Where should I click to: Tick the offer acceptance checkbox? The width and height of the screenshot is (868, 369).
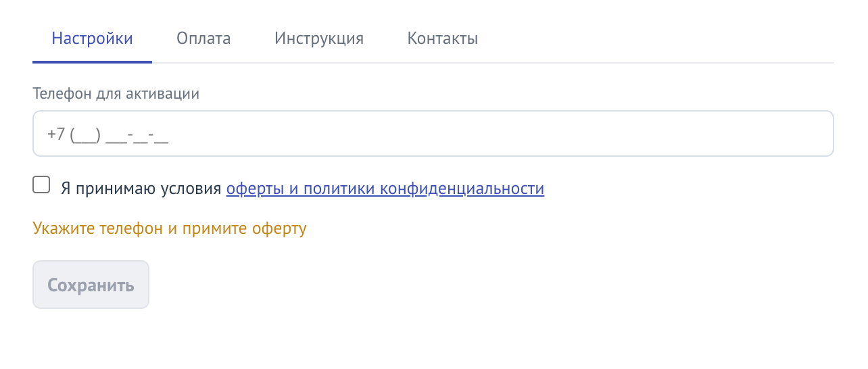pyautogui.click(x=42, y=185)
